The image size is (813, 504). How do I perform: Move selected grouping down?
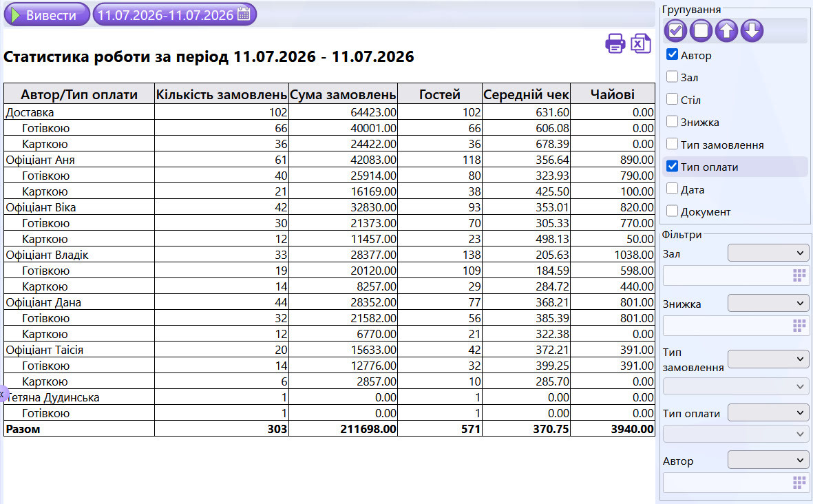(752, 30)
